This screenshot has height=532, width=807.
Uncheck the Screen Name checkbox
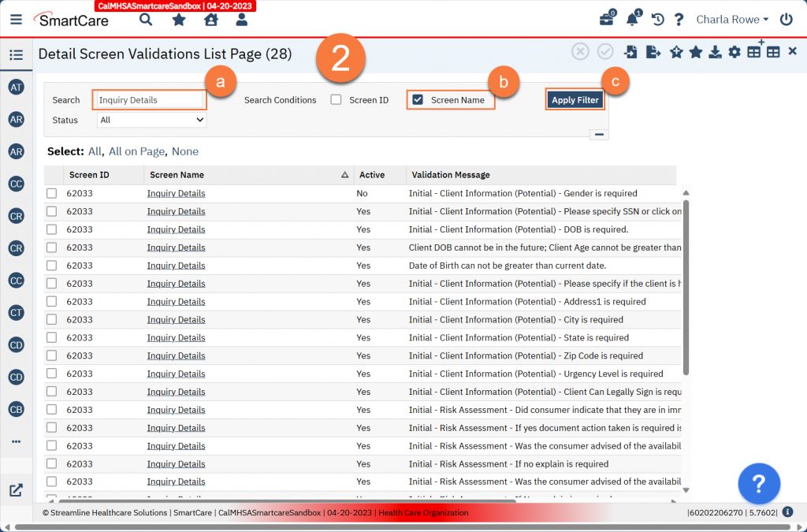[418, 100]
